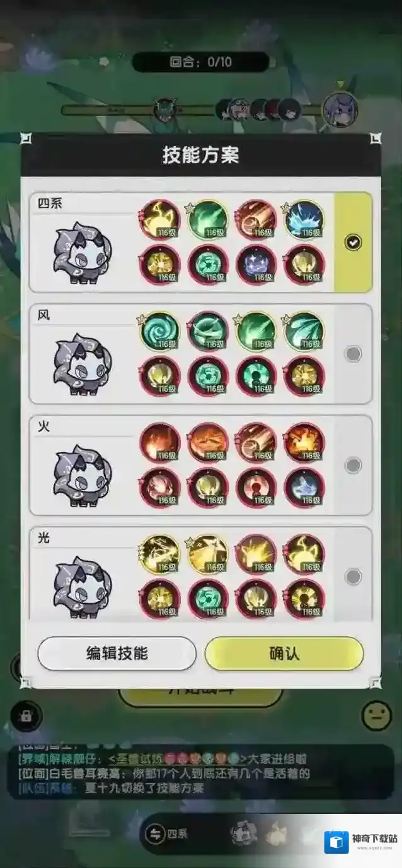Tap the green swirl skill icon in 风 row
The width and height of the screenshot is (402, 868).
pyautogui.click(x=159, y=331)
